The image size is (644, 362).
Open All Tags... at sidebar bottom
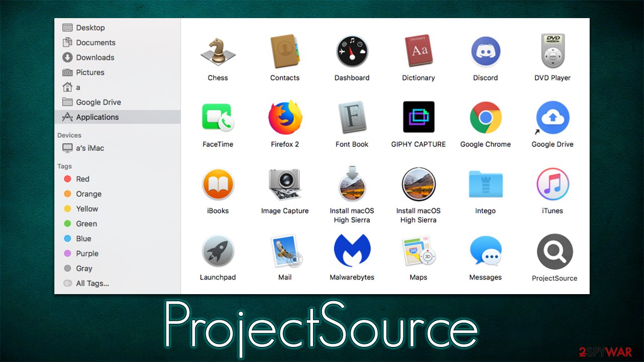(x=92, y=283)
